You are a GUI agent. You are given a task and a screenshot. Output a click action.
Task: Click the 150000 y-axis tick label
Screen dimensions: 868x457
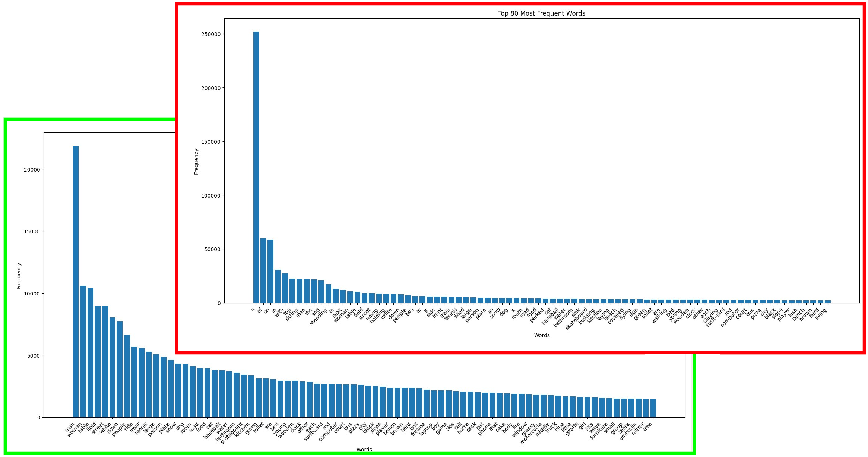pos(211,142)
